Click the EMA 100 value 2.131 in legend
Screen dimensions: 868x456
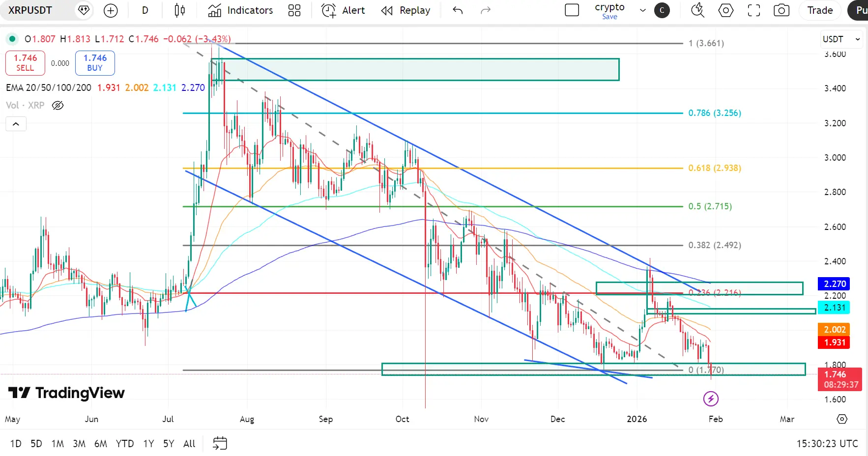165,87
